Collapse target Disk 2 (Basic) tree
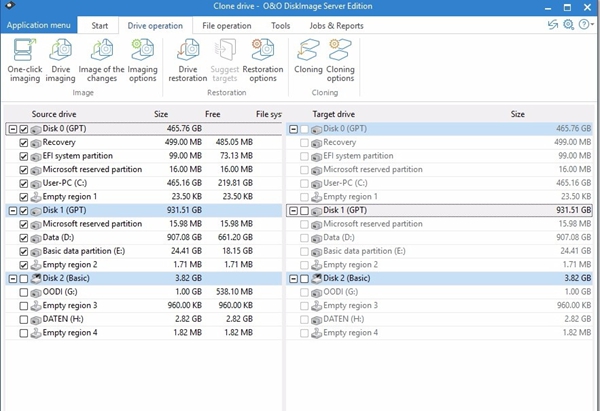Image resolution: width=600 pixels, height=411 pixels. 293,279
